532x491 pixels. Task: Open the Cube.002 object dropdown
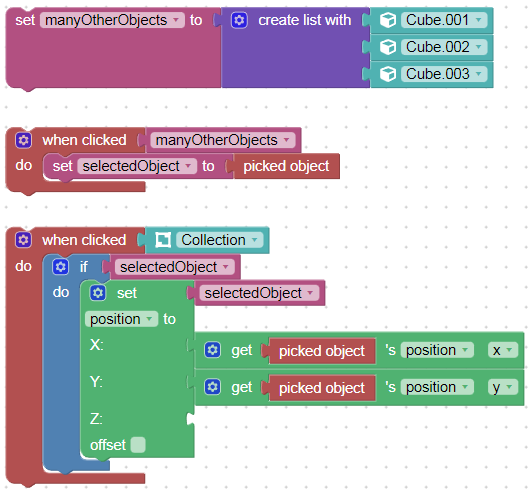pos(444,47)
